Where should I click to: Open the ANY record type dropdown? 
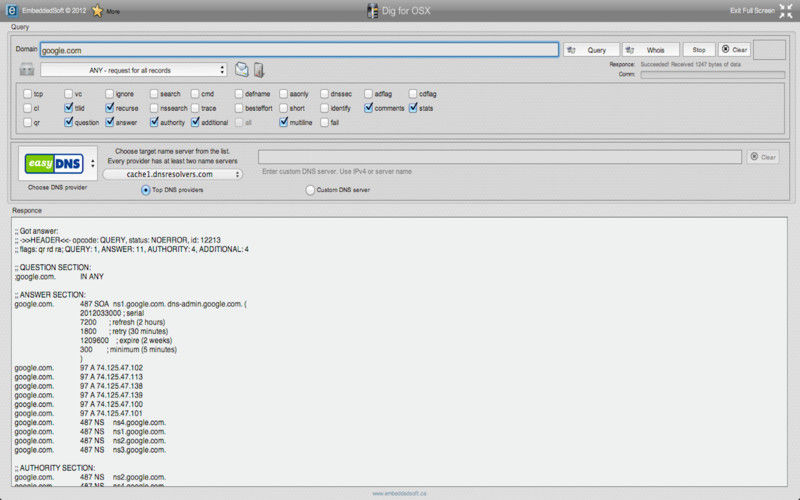point(134,70)
